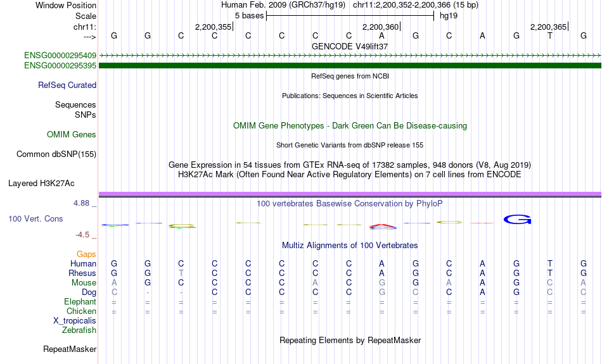
Task: Click Common dbSNP(155) track label
Action: [x=56, y=154]
